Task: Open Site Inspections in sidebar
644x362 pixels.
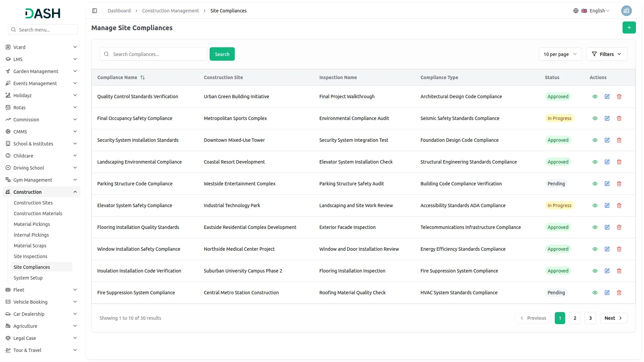Action: pos(31,256)
